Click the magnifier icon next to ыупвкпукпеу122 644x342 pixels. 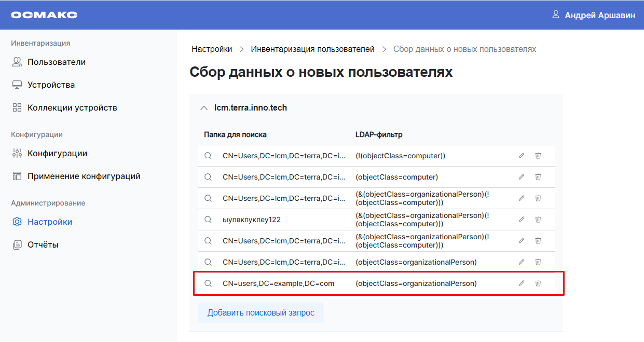coord(208,219)
